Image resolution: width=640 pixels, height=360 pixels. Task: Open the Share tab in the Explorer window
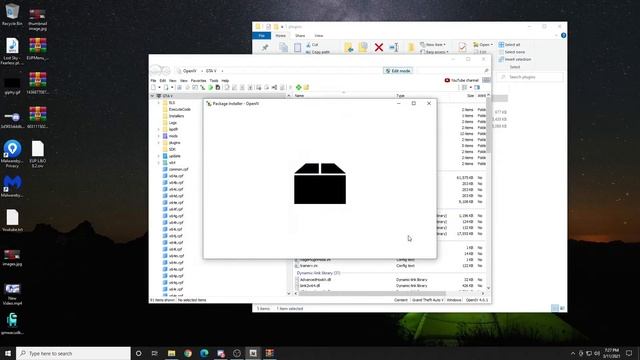pos(300,36)
